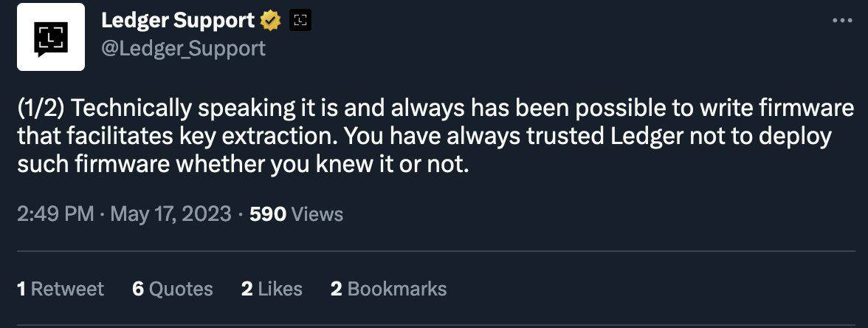Click the 2 Bookmarks count
This screenshot has height=328, width=868.
(388, 288)
